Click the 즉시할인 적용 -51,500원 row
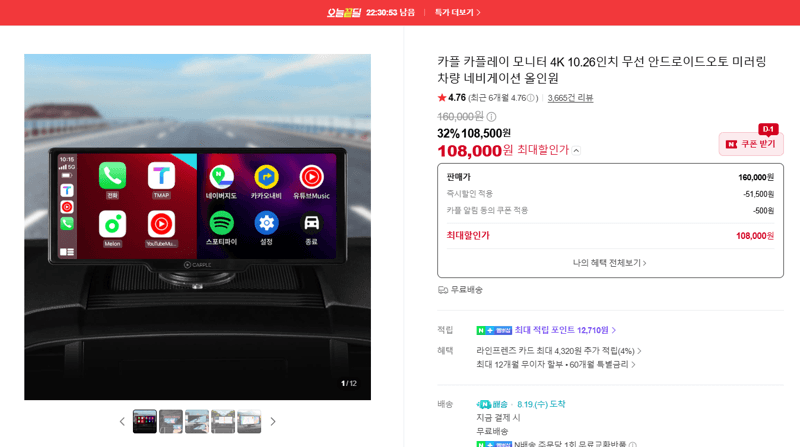 610,194
